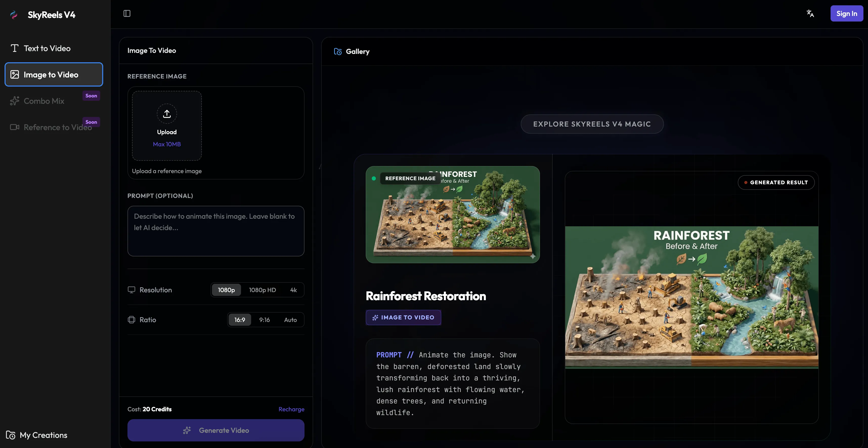
Task: Click the upload arrow icon
Action: [x=167, y=114]
